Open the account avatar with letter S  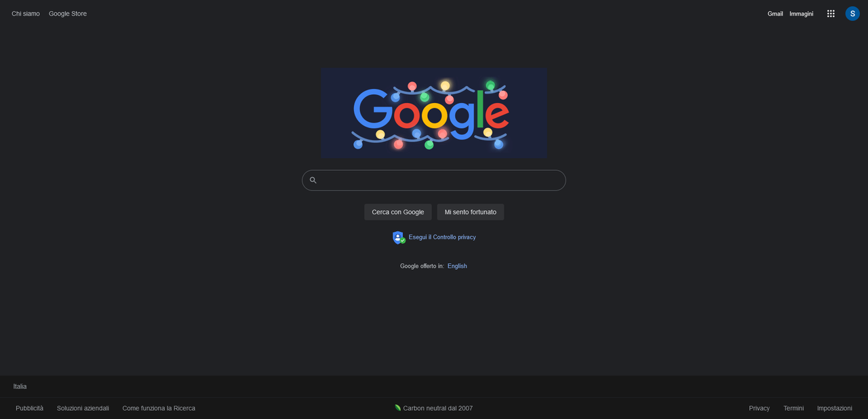(852, 14)
